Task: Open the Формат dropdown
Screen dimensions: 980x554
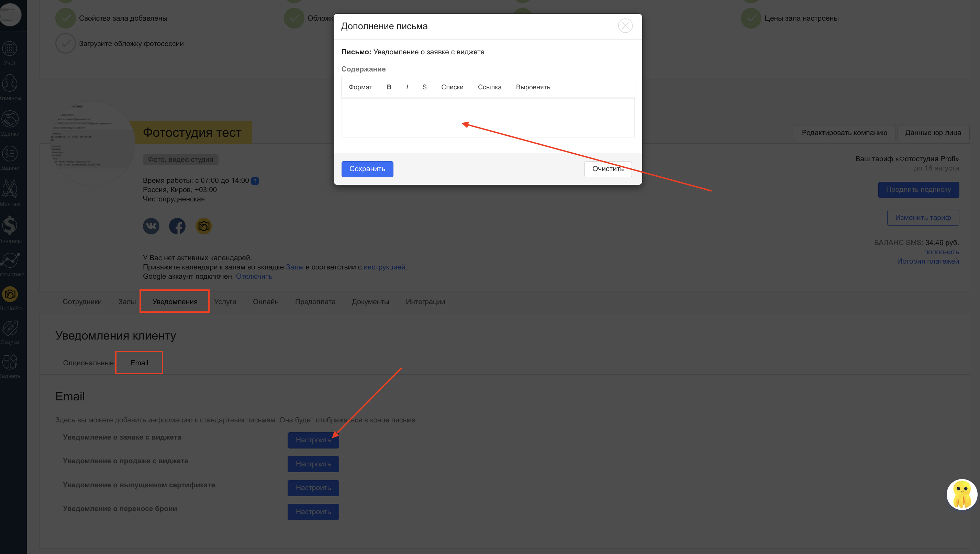Action: tap(360, 87)
